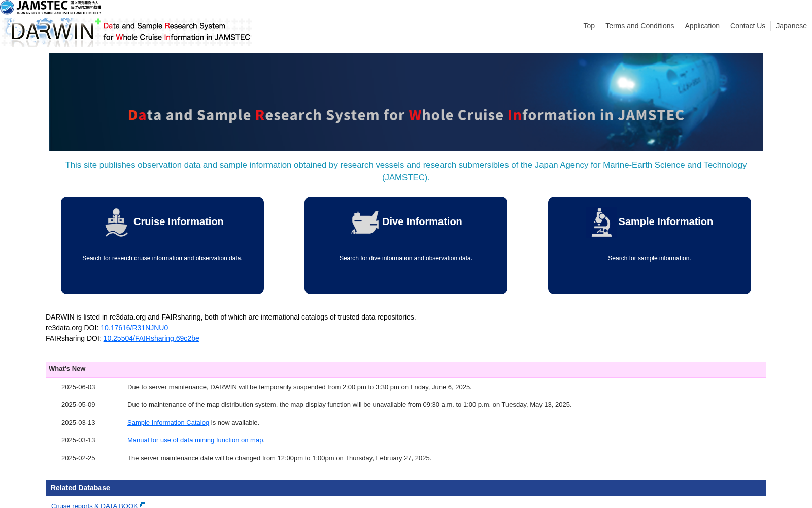The image size is (812, 508).
Task: Click the February 27 maintenance change notice
Action: [x=279, y=458]
